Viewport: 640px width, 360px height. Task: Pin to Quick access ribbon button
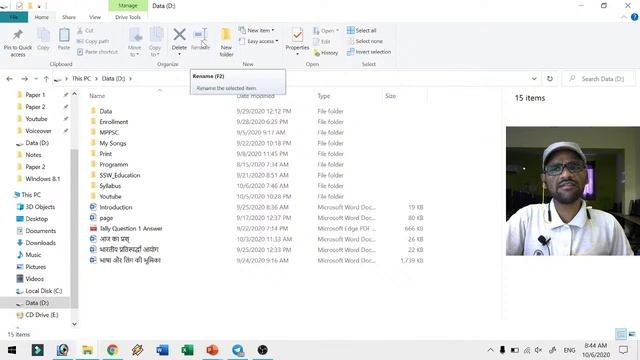click(18, 42)
